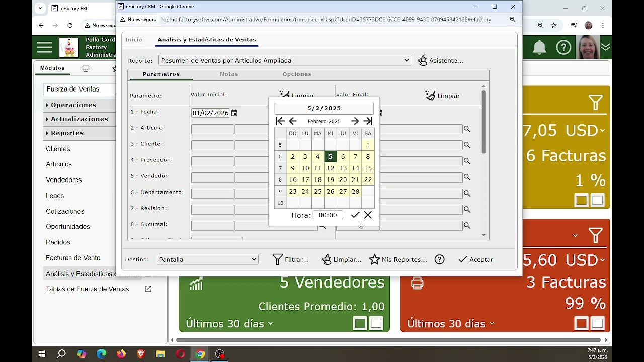Open Destino Pantalla dropdown
Viewport: 644px width, 362px height.
point(207,259)
